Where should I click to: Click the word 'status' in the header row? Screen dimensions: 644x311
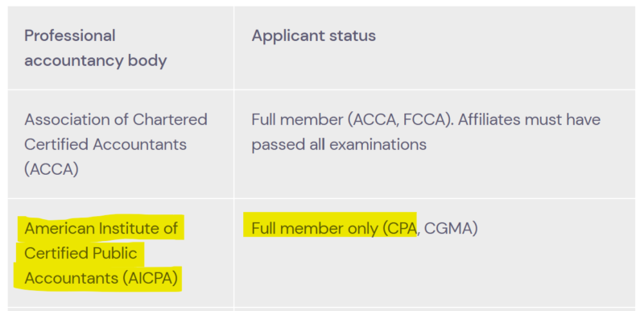pos(352,35)
